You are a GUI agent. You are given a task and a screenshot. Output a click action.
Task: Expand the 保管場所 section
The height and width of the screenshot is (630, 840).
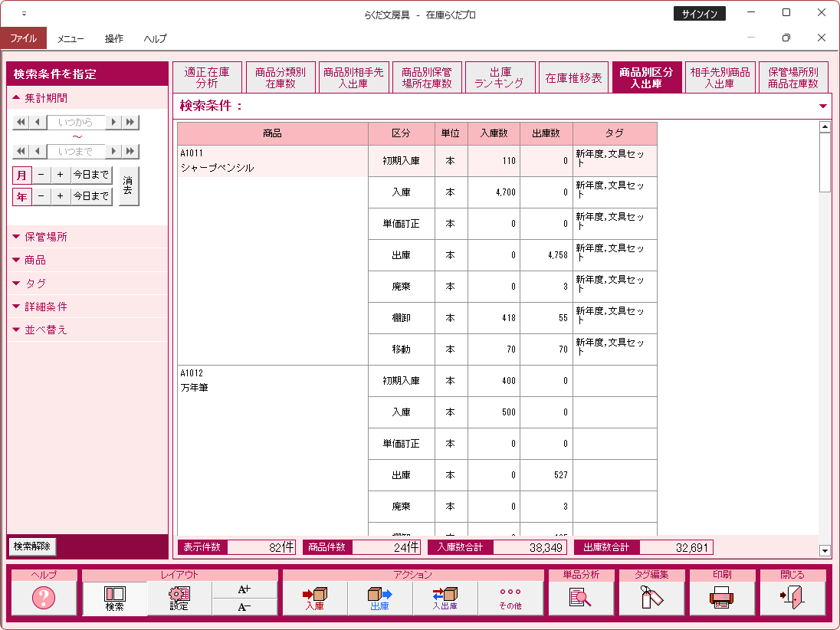point(88,237)
